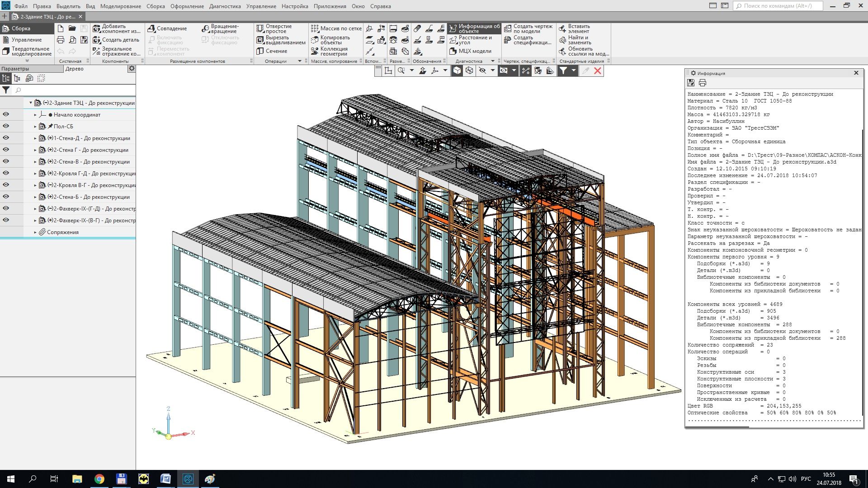Expand the Сопряжения tree node

pyautogui.click(x=35, y=232)
